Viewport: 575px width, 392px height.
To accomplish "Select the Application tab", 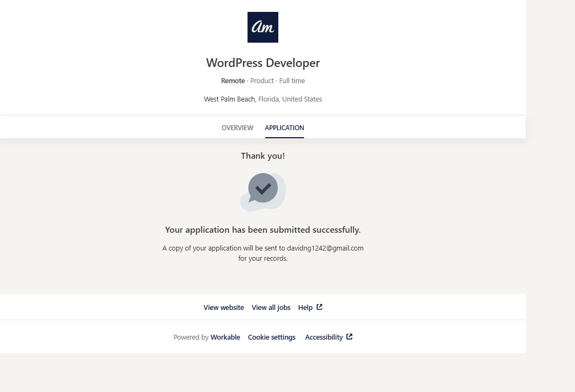I will point(284,128).
